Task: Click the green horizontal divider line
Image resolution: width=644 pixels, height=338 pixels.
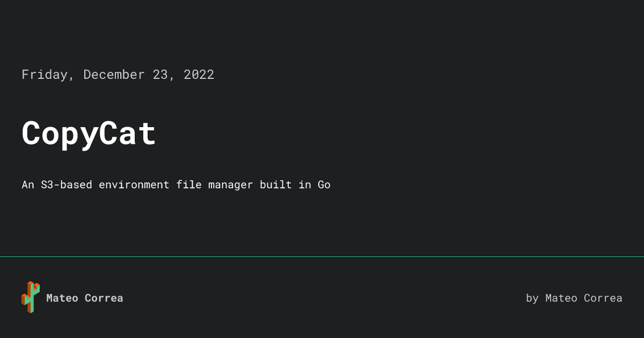Action: (322, 256)
